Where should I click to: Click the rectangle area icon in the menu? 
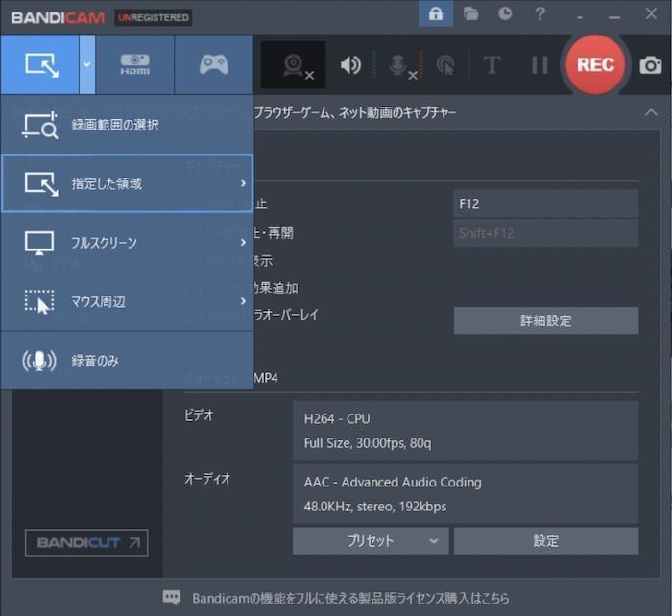point(40,184)
